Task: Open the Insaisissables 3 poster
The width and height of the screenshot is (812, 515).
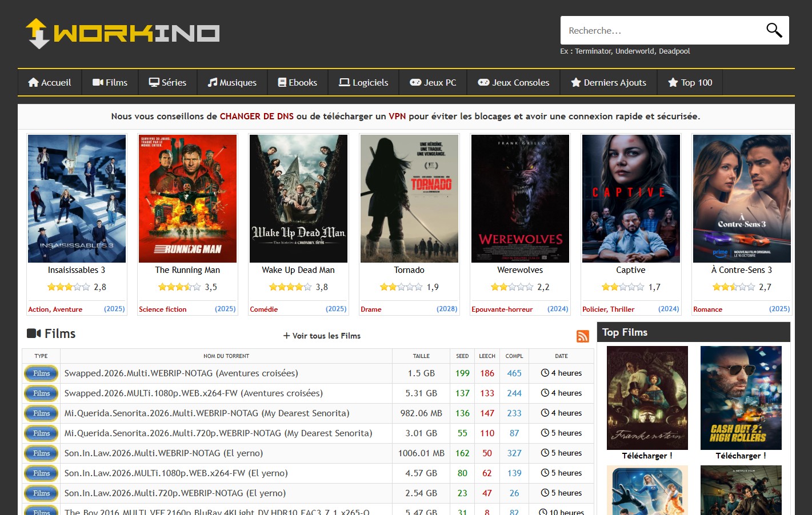Action: click(x=77, y=199)
